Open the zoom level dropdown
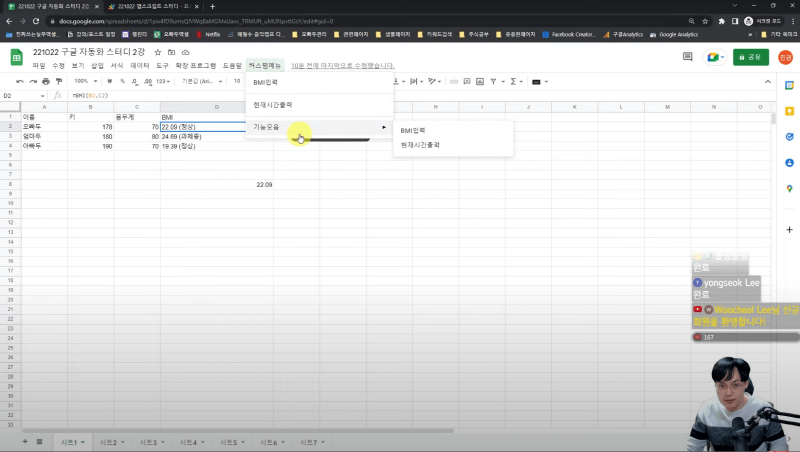Viewport: 800px width, 452px height. (x=85, y=82)
